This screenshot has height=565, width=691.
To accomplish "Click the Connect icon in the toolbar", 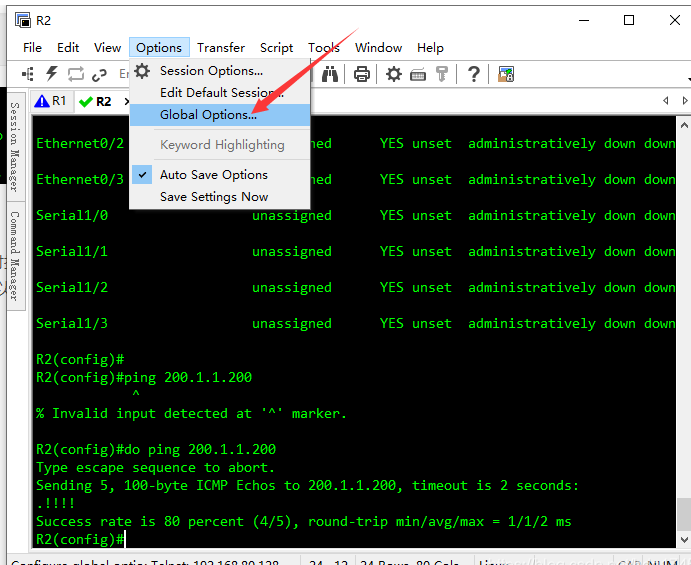I will click(27, 74).
